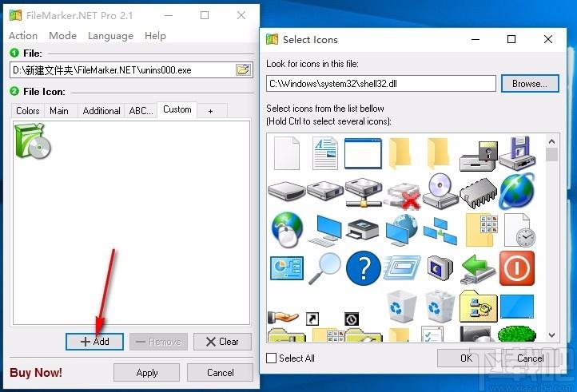Select the CD disc drive icon
This screenshot has height=392, width=577.
coord(440,191)
